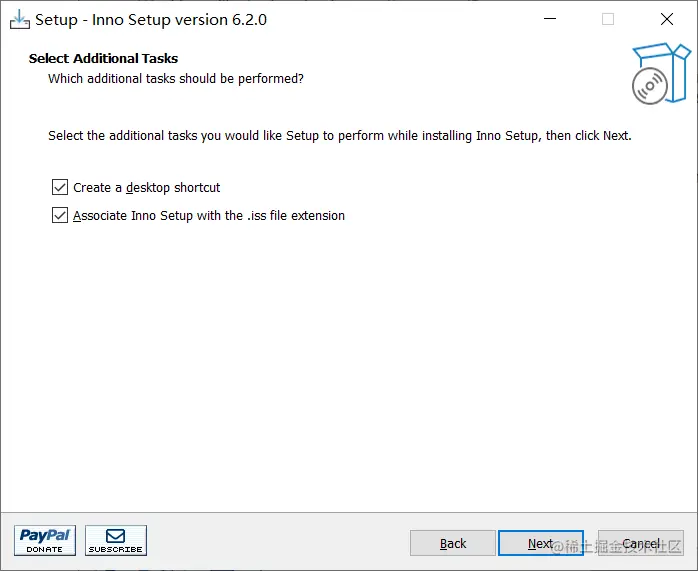Click the 'Select Additional Tasks' heading
Screen dimensions: 698x571
(103, 58)
